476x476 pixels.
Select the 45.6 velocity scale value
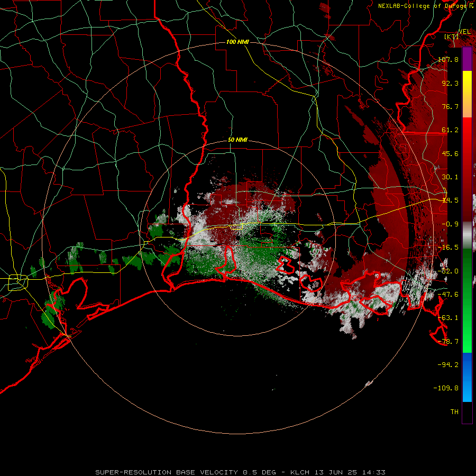[450, 153]
